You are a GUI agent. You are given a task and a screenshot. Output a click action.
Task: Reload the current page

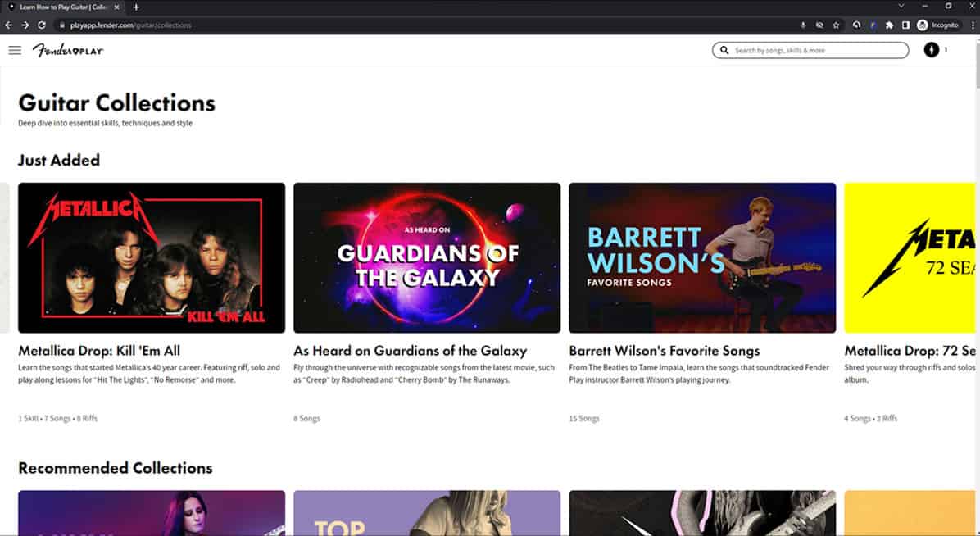(41, 25)
